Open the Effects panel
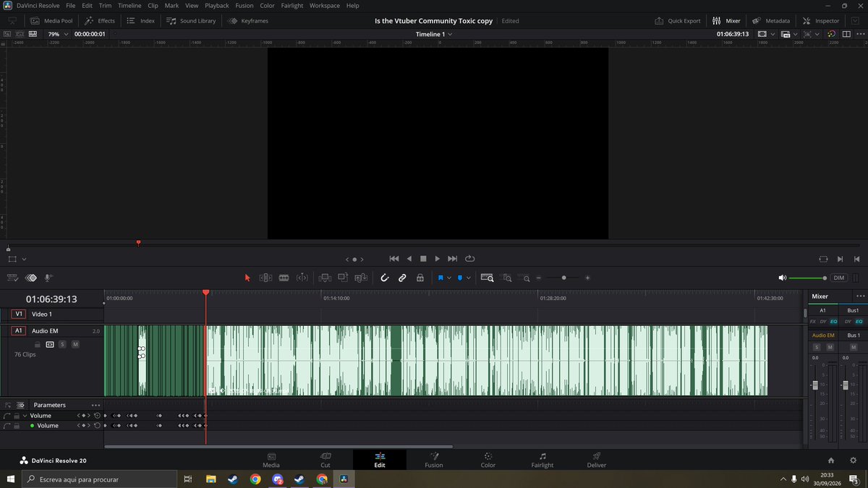The image size is (868, 488). point(100,20)
